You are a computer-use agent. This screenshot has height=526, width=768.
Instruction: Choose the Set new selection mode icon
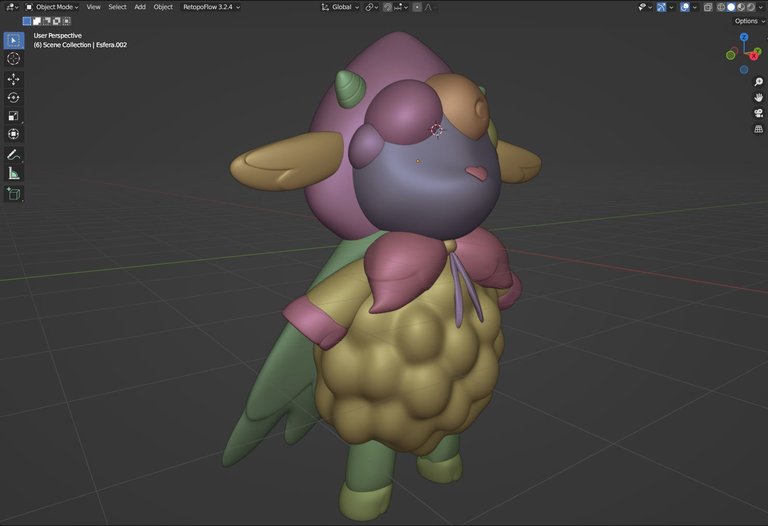[27, 21]
